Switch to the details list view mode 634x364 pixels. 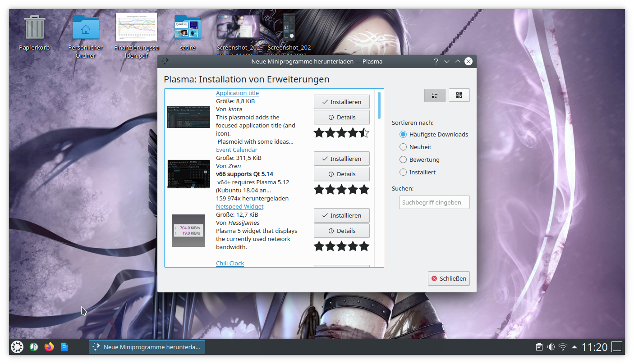[435, 95]
